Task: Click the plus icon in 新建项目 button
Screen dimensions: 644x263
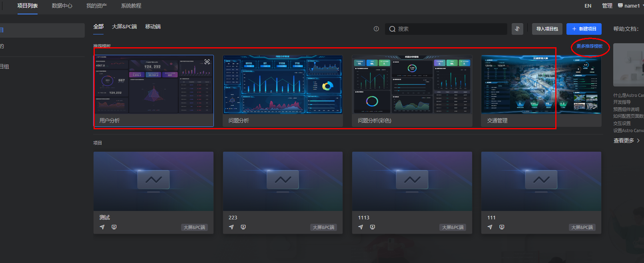Action: [x=574, y=29]
